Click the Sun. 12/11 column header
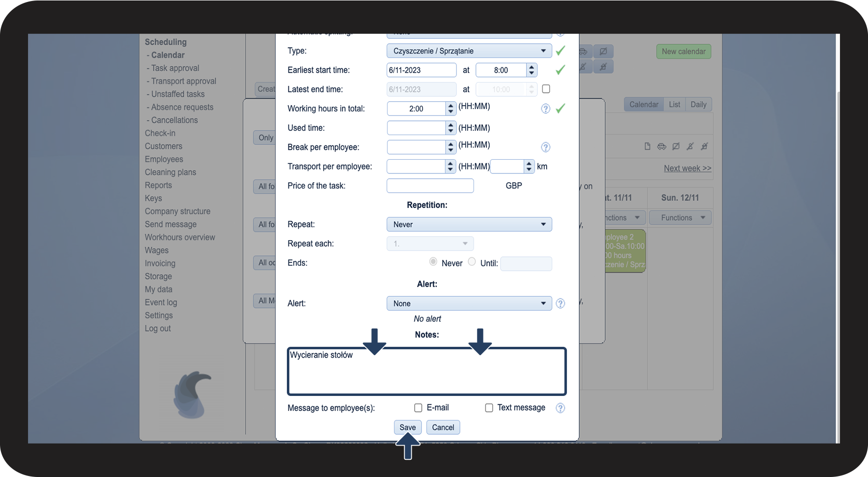 tap(680, 198)
